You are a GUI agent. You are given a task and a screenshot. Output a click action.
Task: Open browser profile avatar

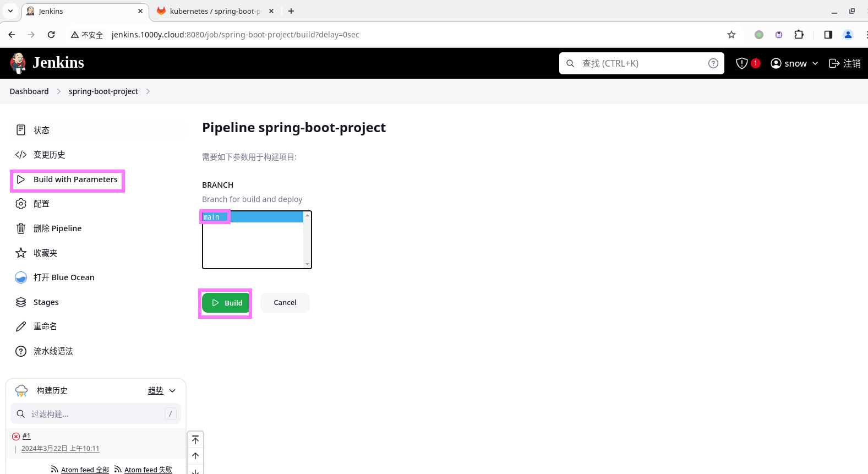pyautogui.click(x=848, y=35)
